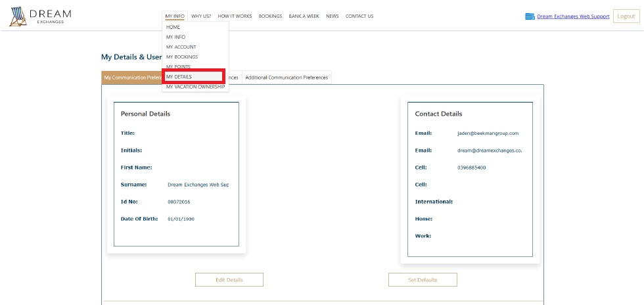
Task: Open BANK A WEEK menu
Action: [304, 16]
